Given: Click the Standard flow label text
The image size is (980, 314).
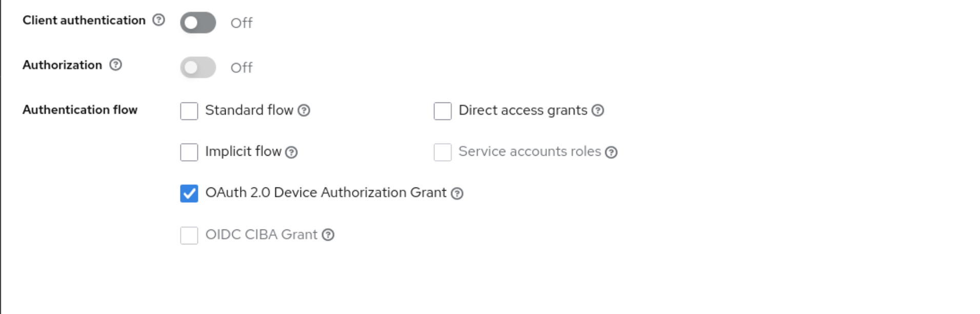Looking at the screenshot, I should pos(249,111).
